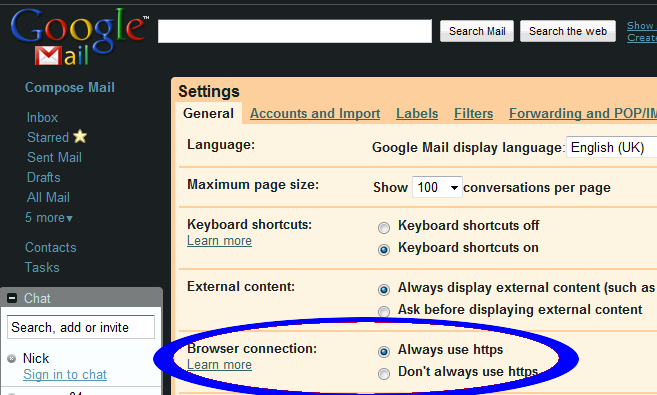657x395 pixels.
Task: Click the Language setting label
Action: (221, 145)
